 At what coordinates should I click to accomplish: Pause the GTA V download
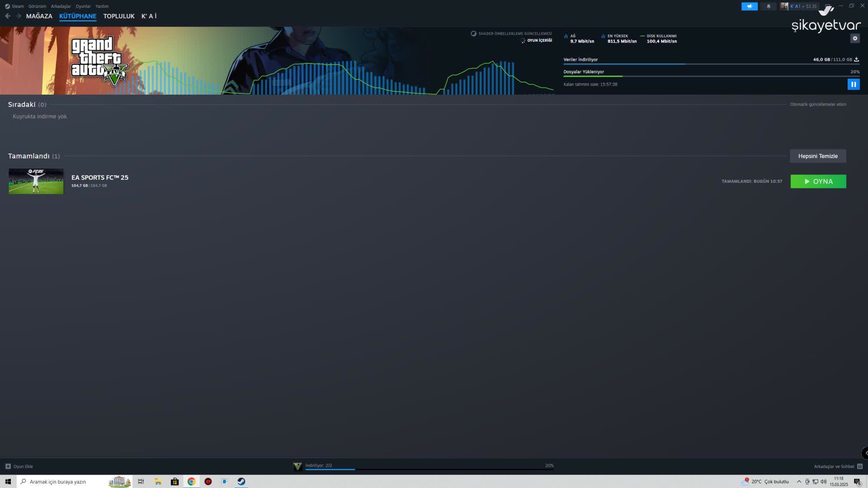853,84
